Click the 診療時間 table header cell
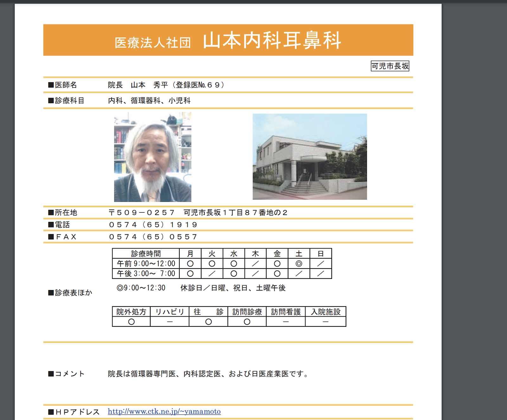This screenshot has width=507, height=420. coord(146,253)
